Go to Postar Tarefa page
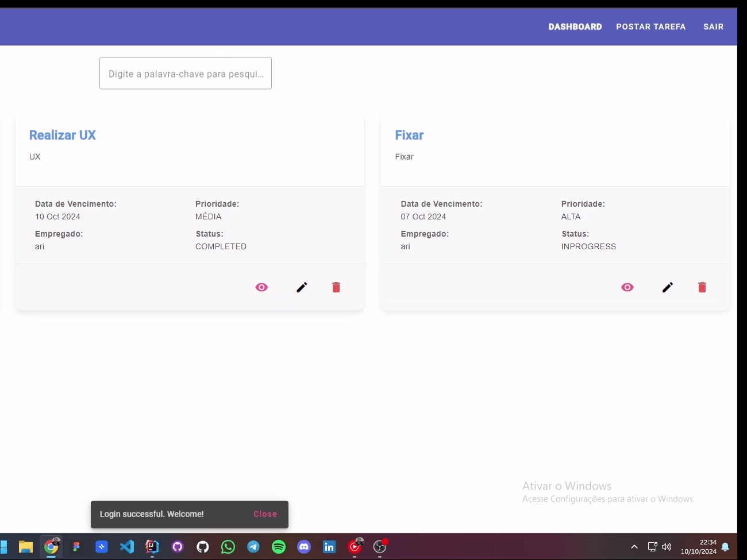The width and height of the screenshot is (747, 560). (x=651, y=26)
